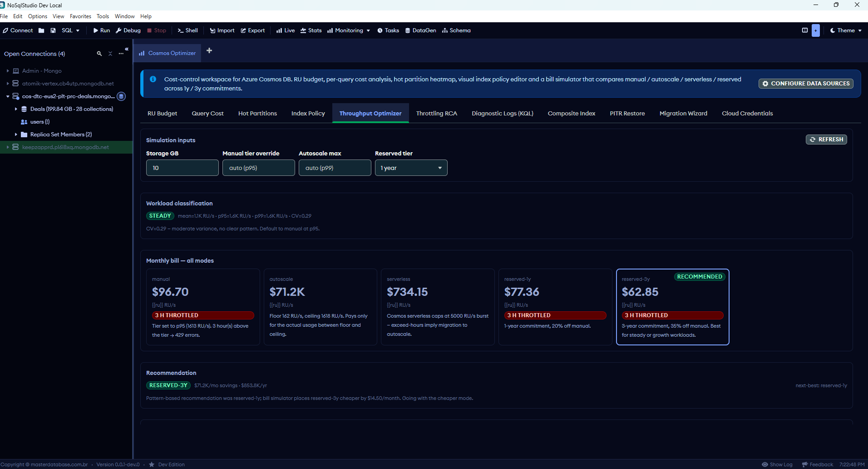The height and width of the screenshot is (469, 868).
Task: Open the Feedback link
Action: pyautogui.click(x=817, y=464)
